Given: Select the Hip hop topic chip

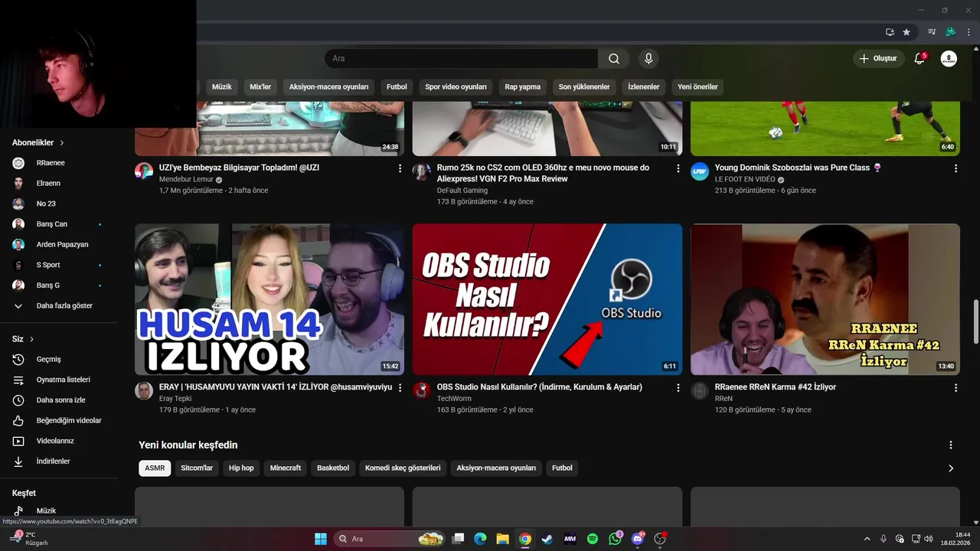Looking at the screenshot, I should click(x=241, y=468).
